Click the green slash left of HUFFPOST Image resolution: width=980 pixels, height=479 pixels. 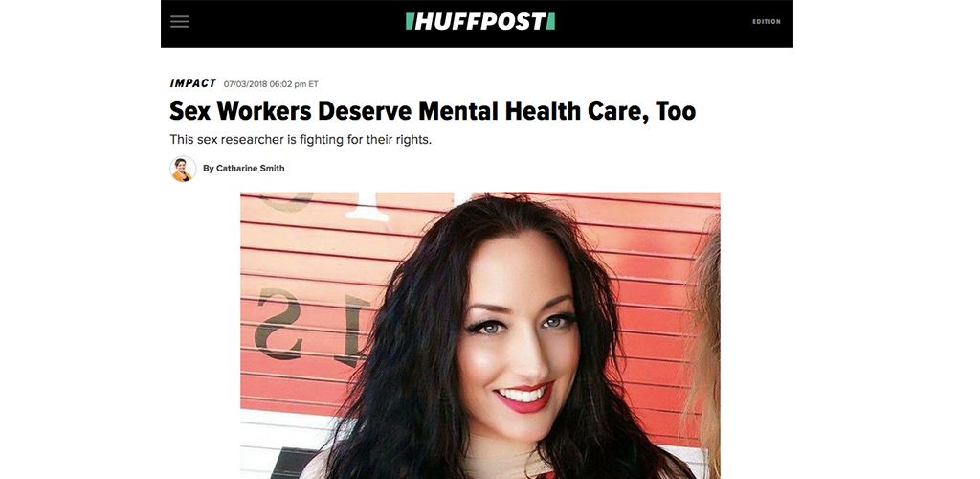tap(410, 21)
